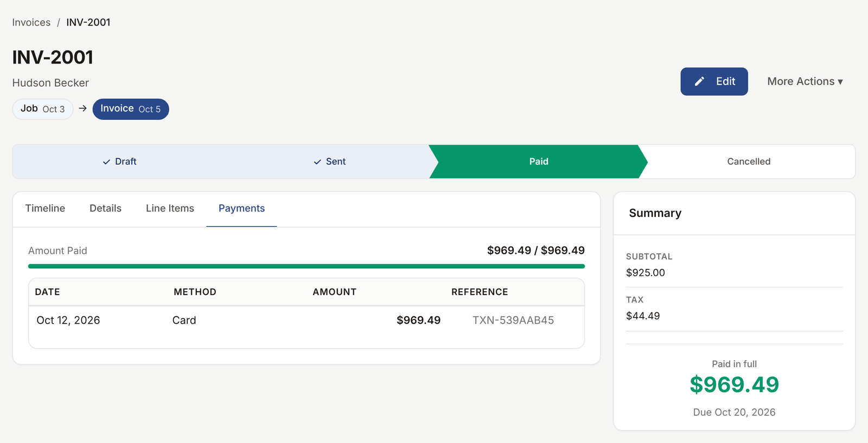The width and height of the screenshot is (868, 443).
Task: Click the TAX label in Summary
Action: pyautogui.click(x=635, y=300)
